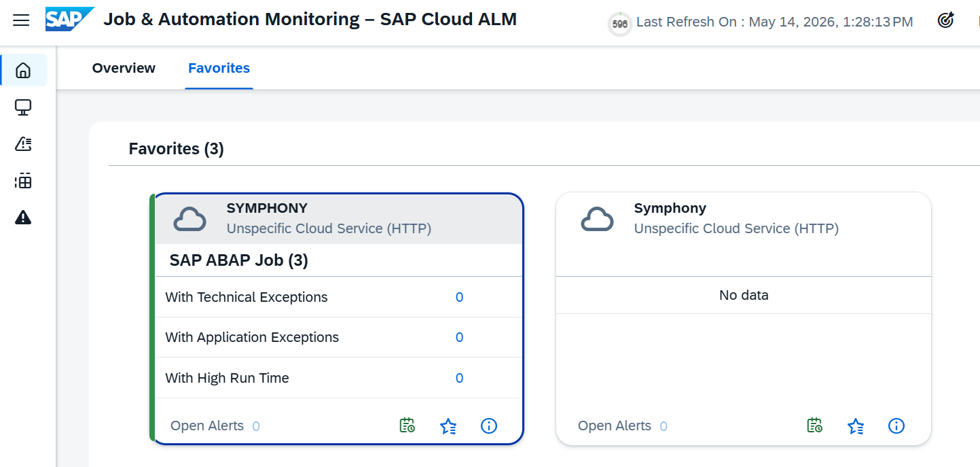Click cloud icon on SYMPHONY card
The height and width of the screenshot is (467, 980).
coord(190,220)
